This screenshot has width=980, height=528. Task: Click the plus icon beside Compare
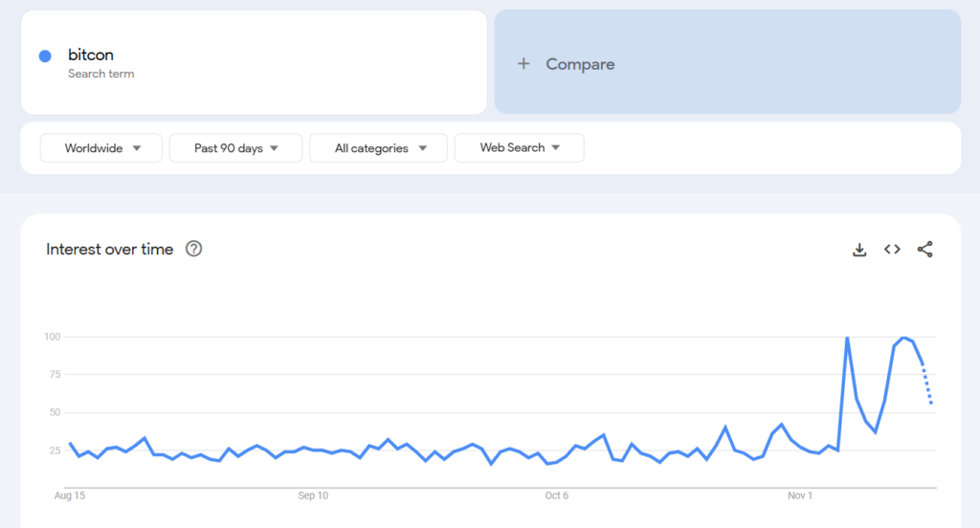click(523, 64)
